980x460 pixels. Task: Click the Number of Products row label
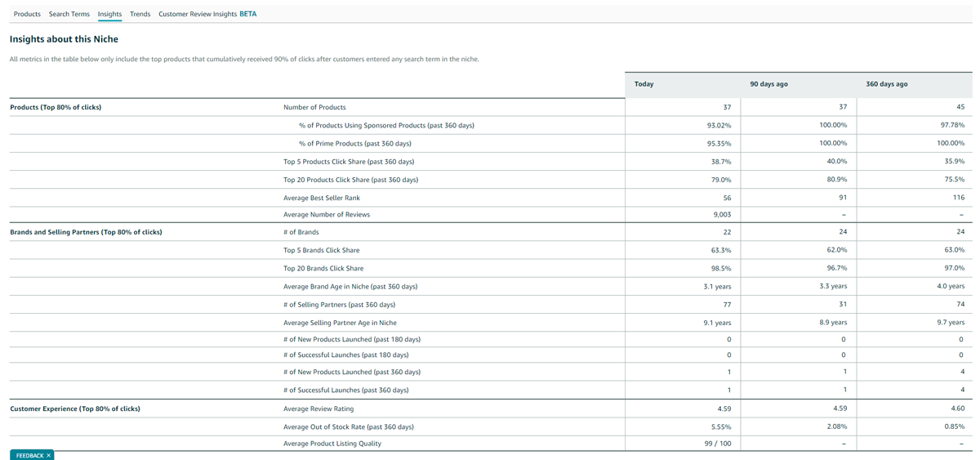pos(314,107)
